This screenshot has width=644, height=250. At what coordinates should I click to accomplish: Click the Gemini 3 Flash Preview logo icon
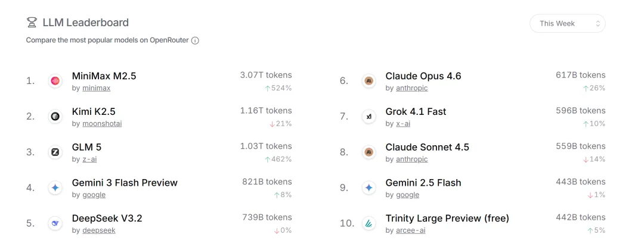(x=55, y=188)
